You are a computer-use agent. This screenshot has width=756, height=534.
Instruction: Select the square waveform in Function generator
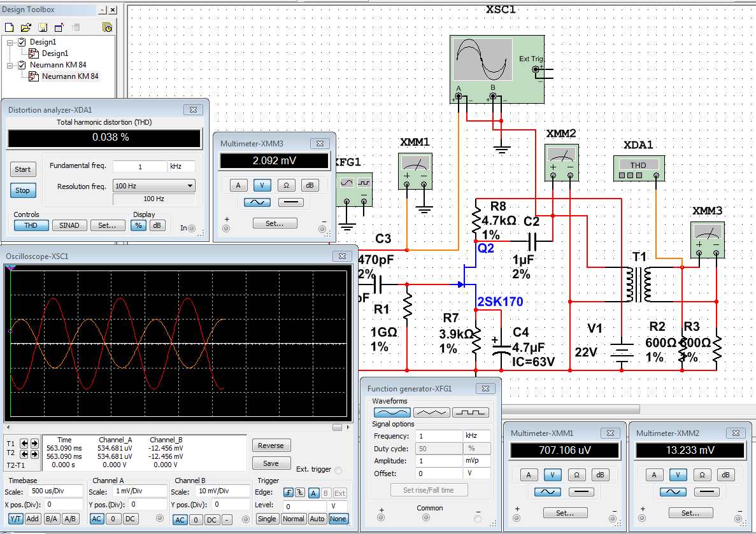[471, 412]
